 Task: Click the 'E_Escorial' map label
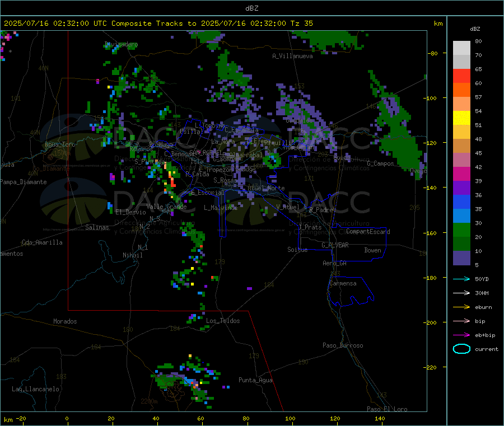[x=208, y=193]
